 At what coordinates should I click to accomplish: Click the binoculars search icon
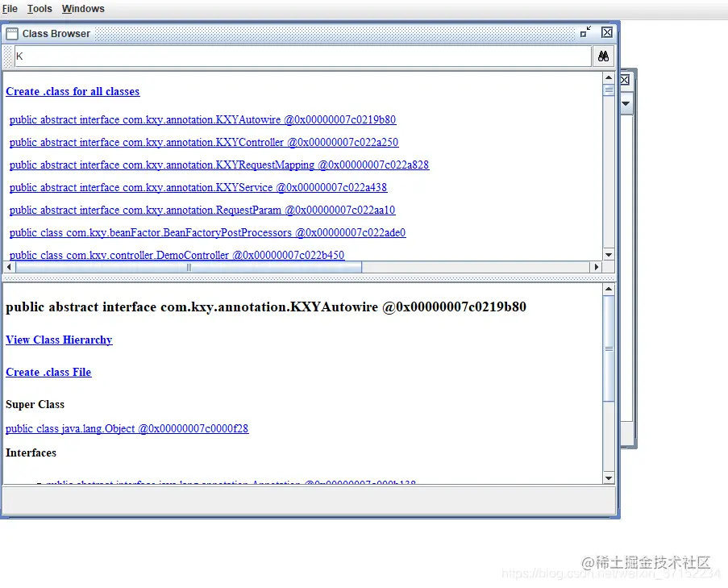(603, 56)
